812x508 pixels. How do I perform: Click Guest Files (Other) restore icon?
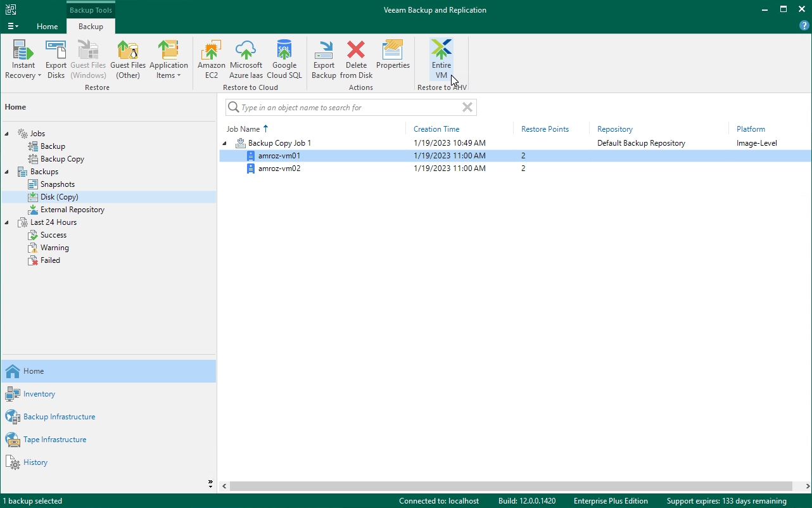(128, 60)
